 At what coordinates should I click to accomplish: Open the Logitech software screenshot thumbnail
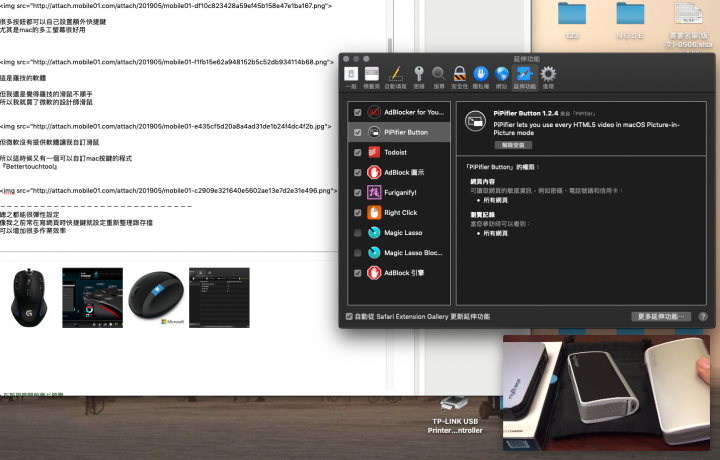[x=92, y=297]
